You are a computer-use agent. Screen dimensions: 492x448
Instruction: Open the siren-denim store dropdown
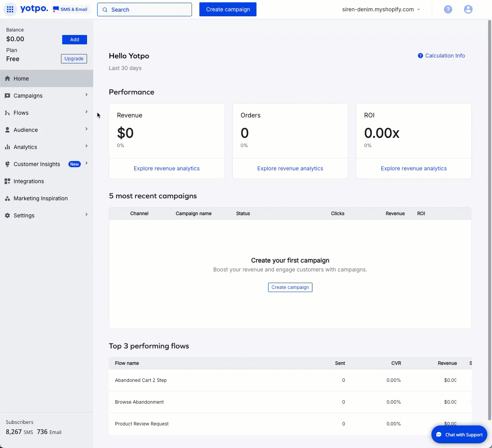click(381, 9)
